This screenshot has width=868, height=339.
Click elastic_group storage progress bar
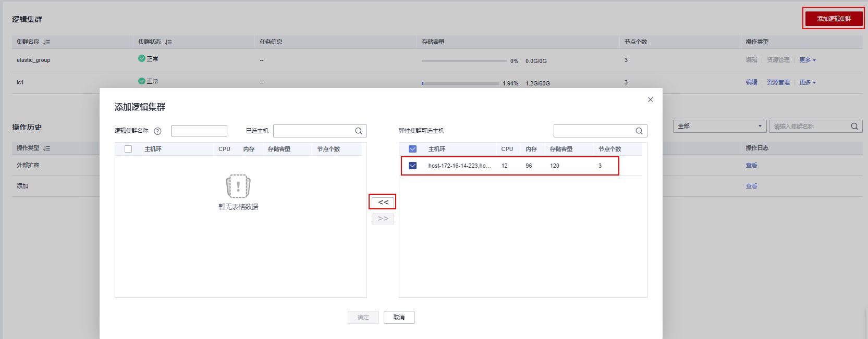pyautogui.click(x=464, y=61)
